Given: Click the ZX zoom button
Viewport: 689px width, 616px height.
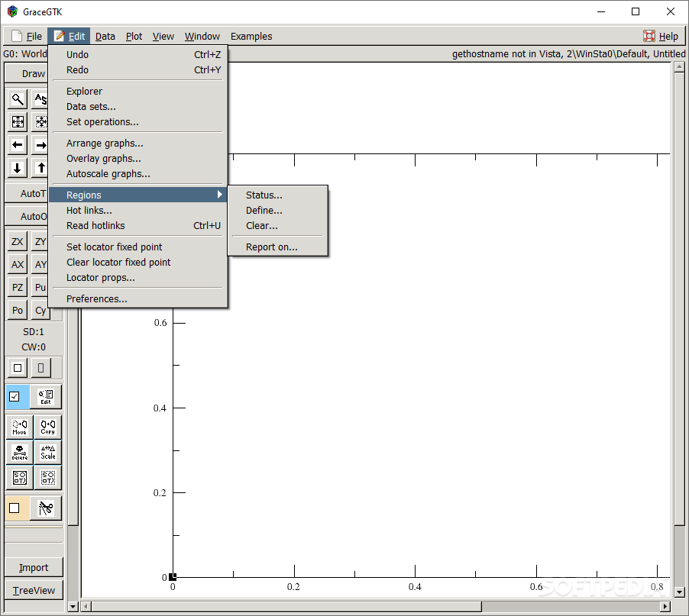Looking at the screenshot, I should click(18, 241).
